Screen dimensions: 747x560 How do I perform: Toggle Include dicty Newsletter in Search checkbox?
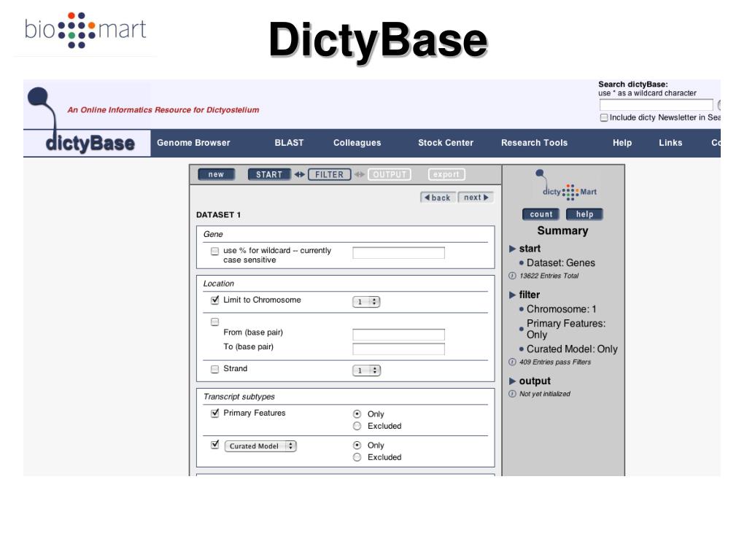coord(604,117)
